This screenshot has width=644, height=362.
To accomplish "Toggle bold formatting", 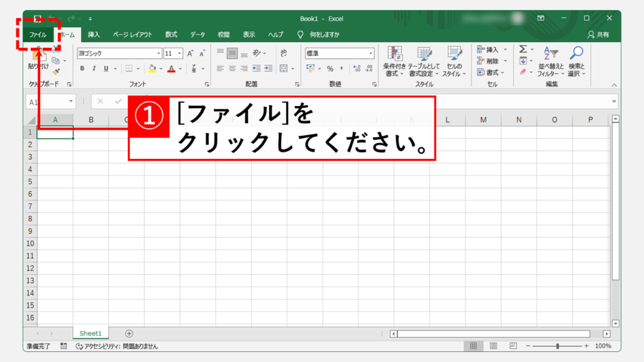I will (82, 69).
